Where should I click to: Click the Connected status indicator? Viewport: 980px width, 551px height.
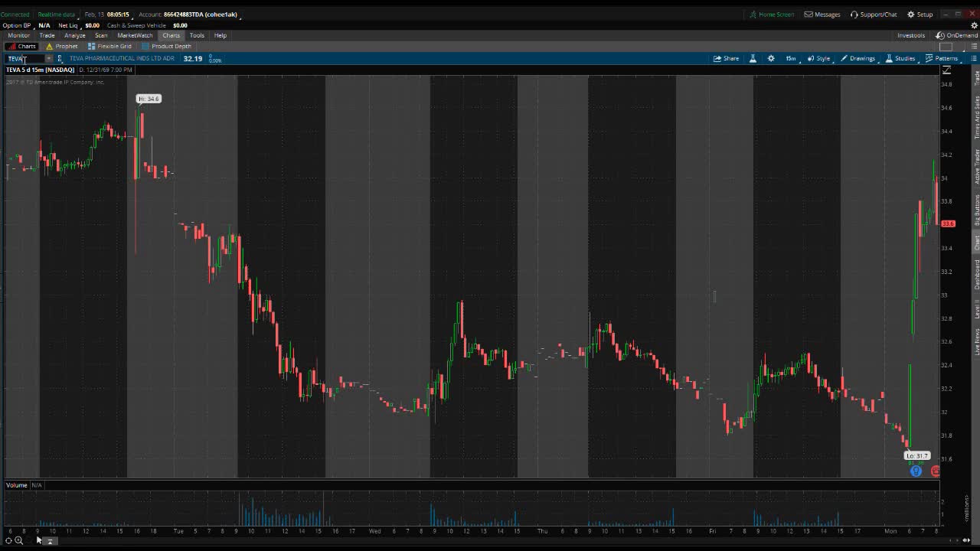click(15, 15)
